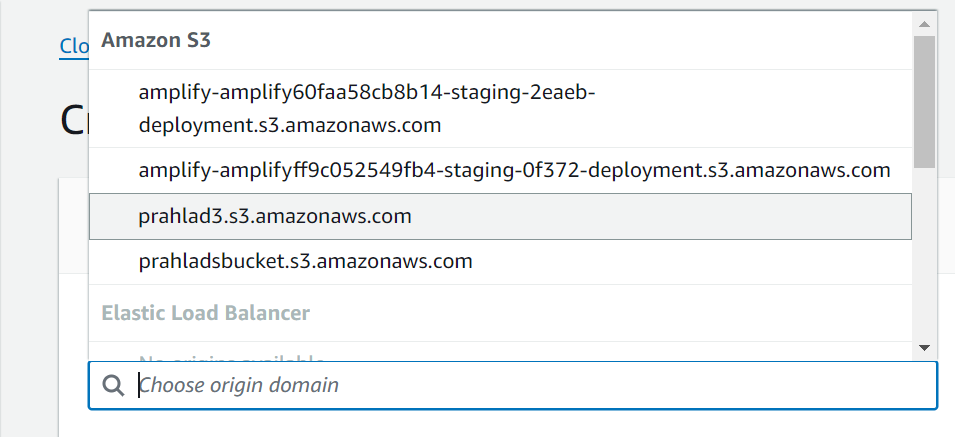This screenshot has height=437, width=955.
Task: Choose prahlad3.s3.amazonaws.com from the list
Action: 275,216
